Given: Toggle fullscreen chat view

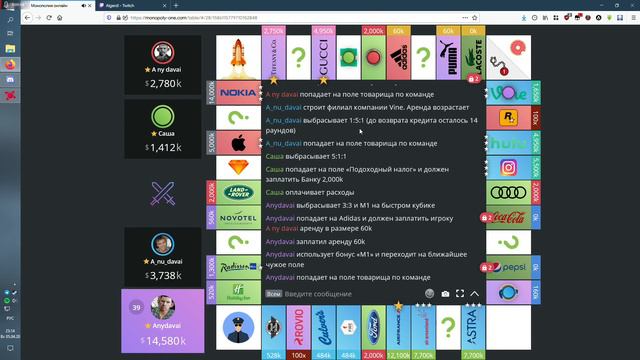Looking at the screenshot, I should click(460, 293).
